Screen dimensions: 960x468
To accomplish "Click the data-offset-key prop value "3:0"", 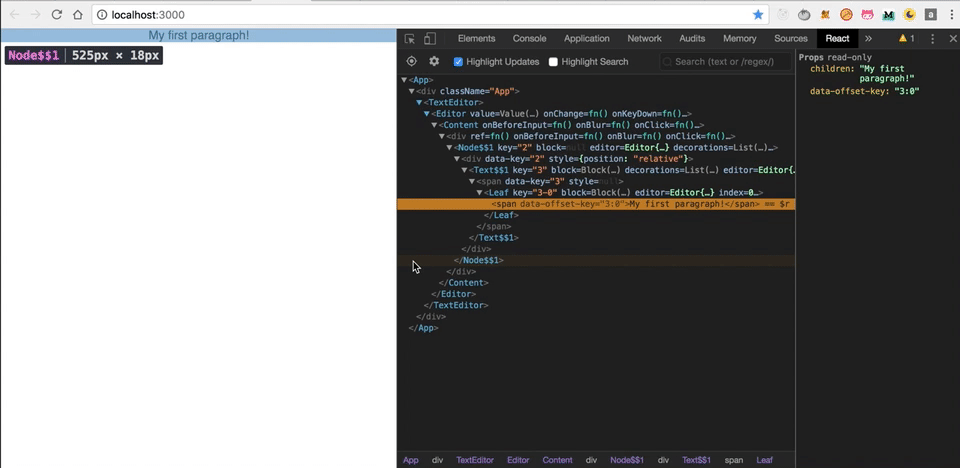I will (907, 91).
